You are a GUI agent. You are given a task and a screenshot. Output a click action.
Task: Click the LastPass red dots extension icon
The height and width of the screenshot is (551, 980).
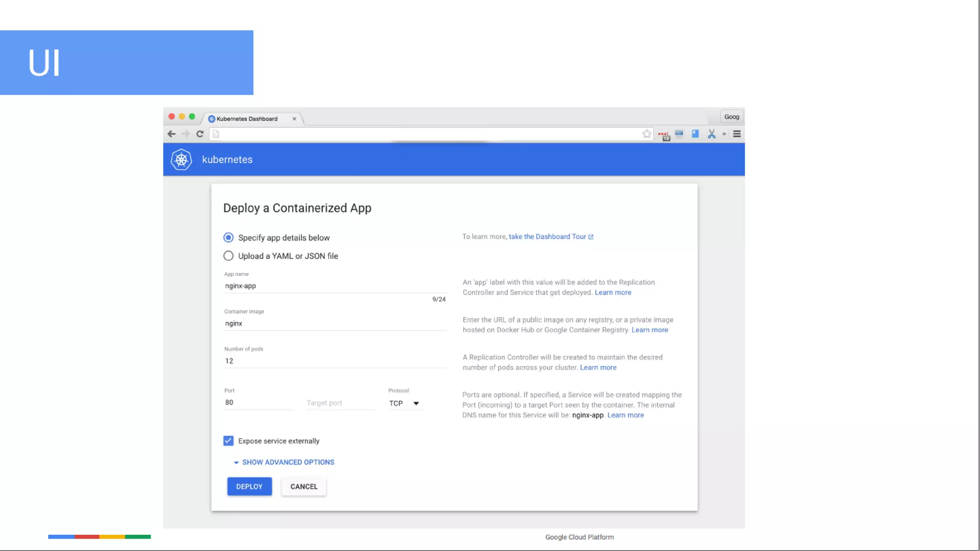663,135
